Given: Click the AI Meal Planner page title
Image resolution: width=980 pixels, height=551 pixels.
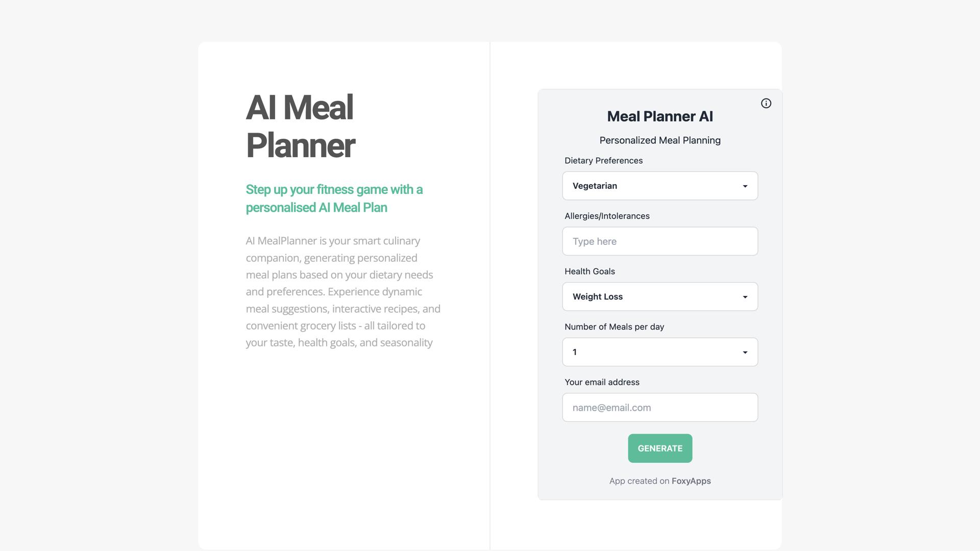Looking at the screenshot, I should 300,125.
